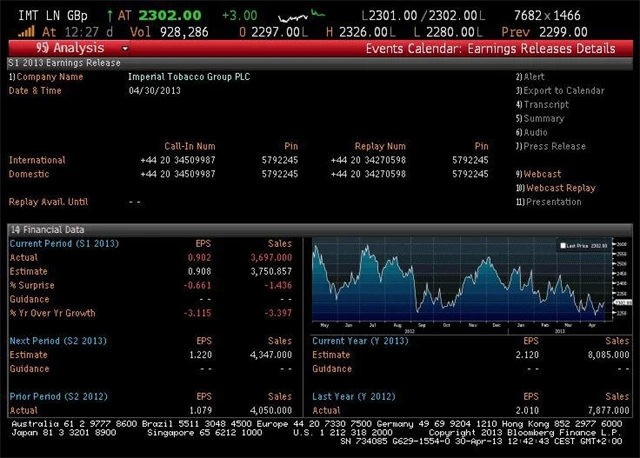Click the International call-in number
The width and height of the screenshot is (640, 458).
coord(178,160)
